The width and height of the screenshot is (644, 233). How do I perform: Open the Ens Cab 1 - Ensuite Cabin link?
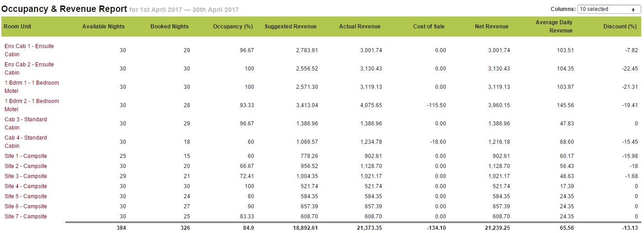pyautogui.click(x=29, y=50)
